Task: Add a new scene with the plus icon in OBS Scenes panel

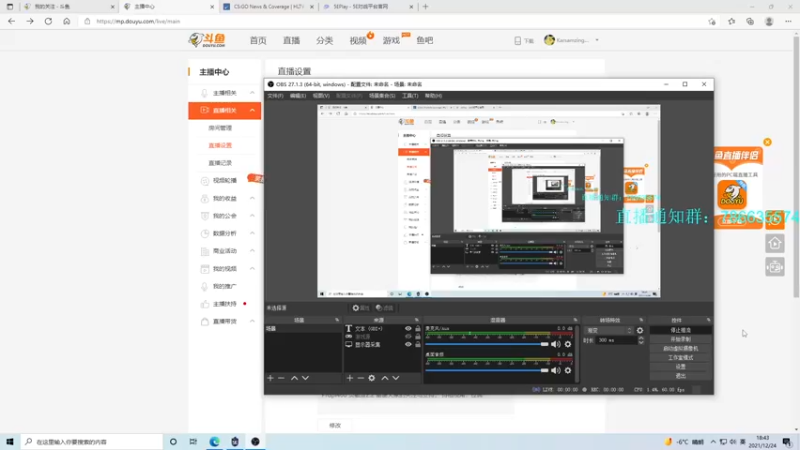Action: [270, 378]
